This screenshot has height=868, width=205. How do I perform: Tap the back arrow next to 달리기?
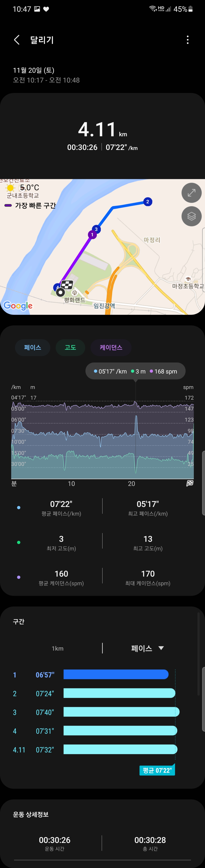pyautogui.click(x=16, y=40)
